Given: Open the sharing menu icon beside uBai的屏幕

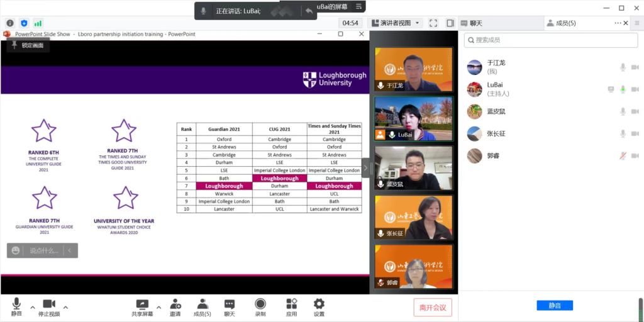Looking at the screenshot, I should pos(358,6).
